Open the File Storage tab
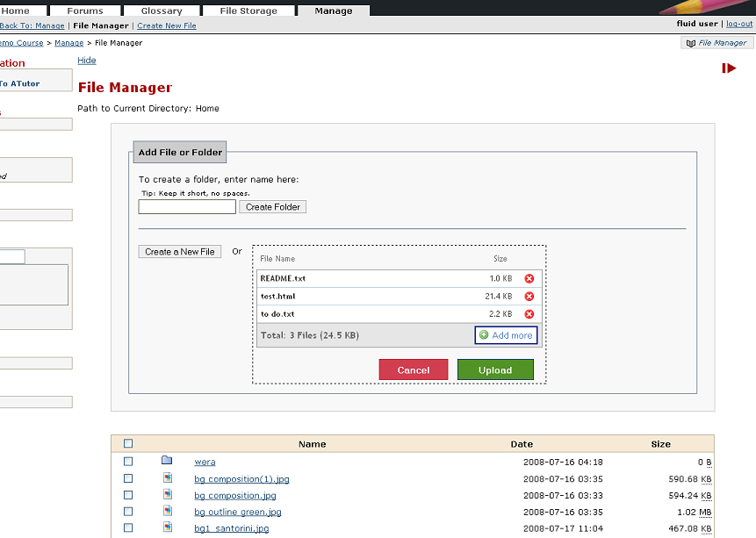 (248, 11)
